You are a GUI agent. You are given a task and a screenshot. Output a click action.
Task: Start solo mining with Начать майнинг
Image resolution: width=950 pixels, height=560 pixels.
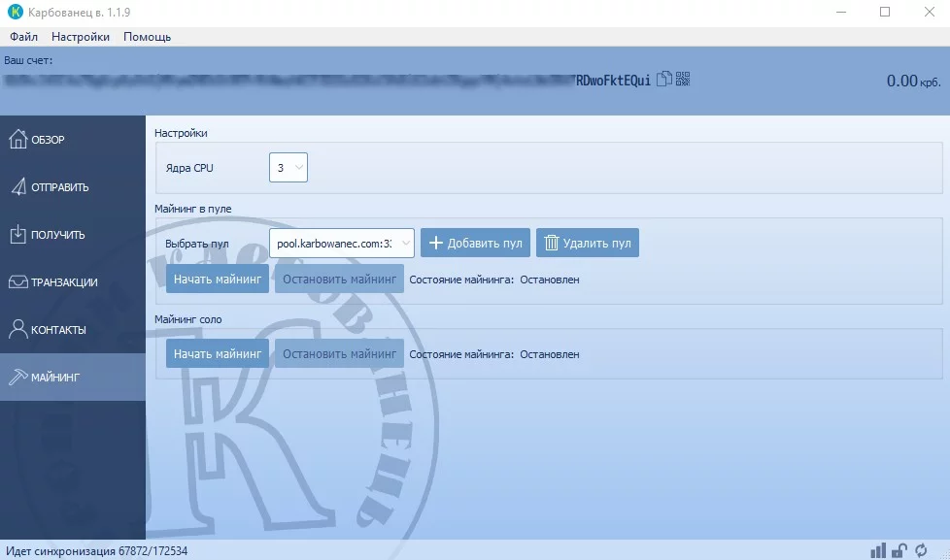click(x=218, y=353)
